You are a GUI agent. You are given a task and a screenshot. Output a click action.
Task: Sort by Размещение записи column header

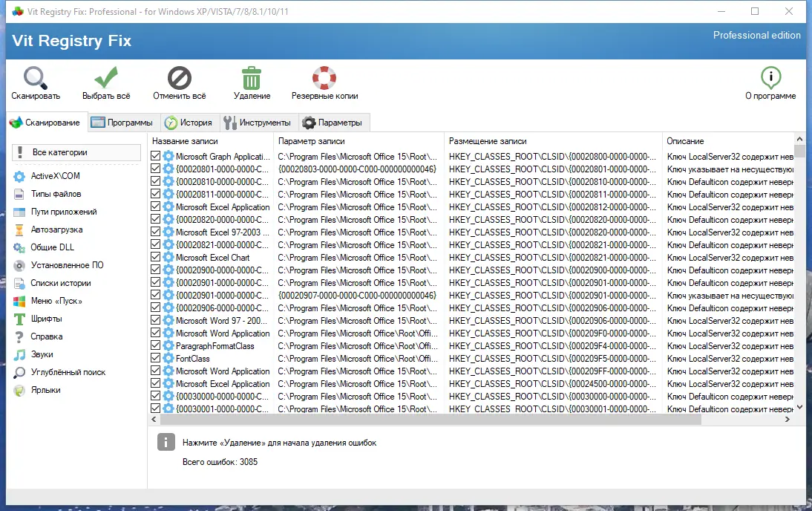click(x=552, y=141)
